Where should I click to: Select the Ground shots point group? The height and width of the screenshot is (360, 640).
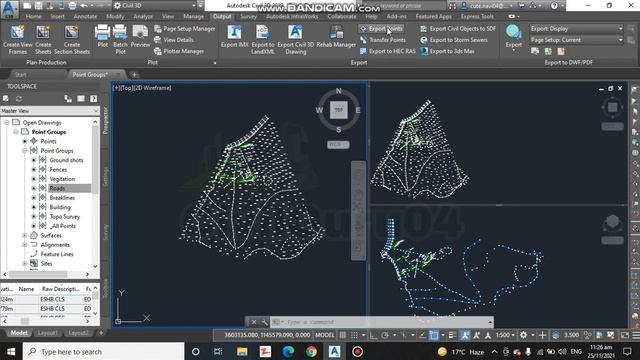click(66, 160)
